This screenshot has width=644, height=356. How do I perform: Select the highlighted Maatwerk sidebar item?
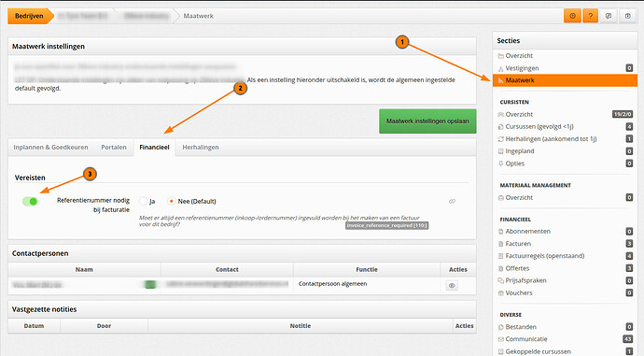point(565,80)
